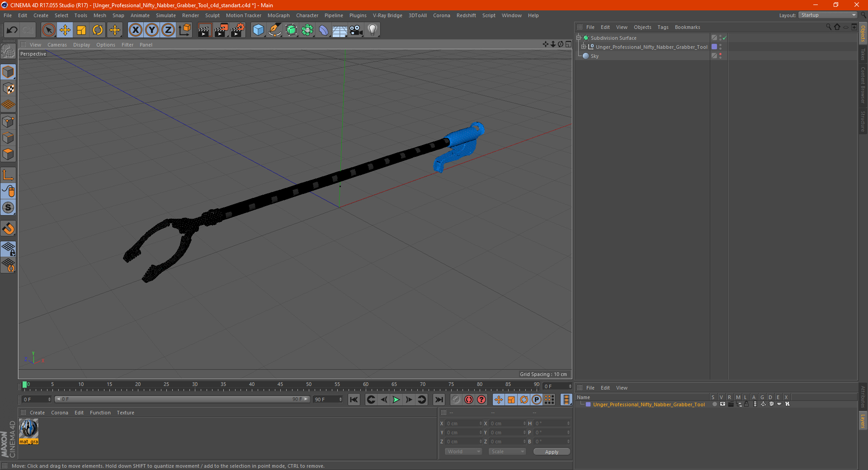Activate the Scale tool
Viewport: 868px width, 470px height.
(81, 30)
